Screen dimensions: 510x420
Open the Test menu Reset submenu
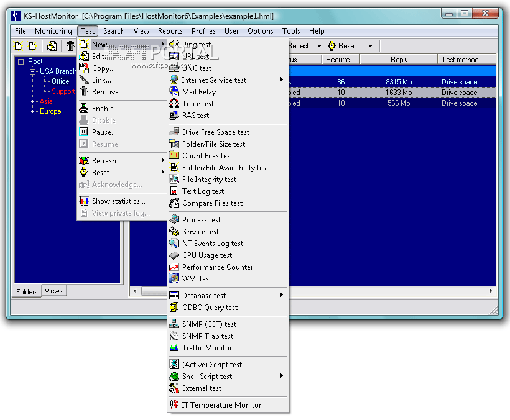[162, 172]
